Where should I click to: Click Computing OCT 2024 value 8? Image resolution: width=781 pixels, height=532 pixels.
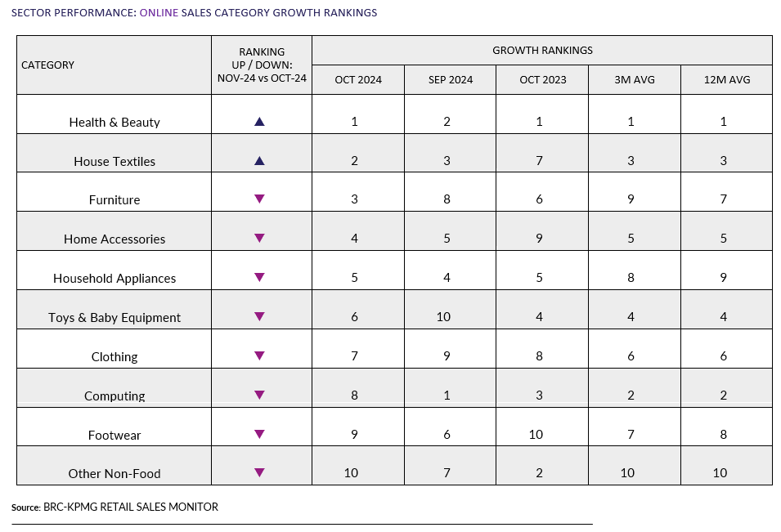click(354, 396)
